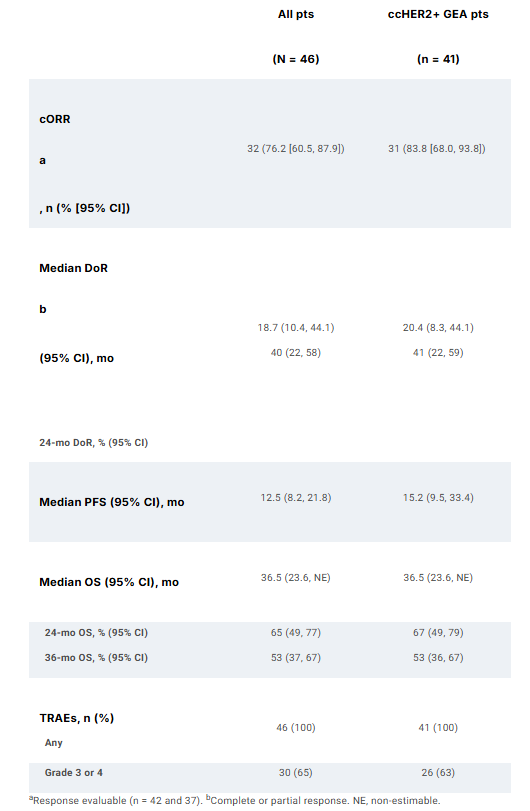Click the Median PFS row label
Image resolution: width=530 pixels, height=811 pixels.
click(112, 502)
